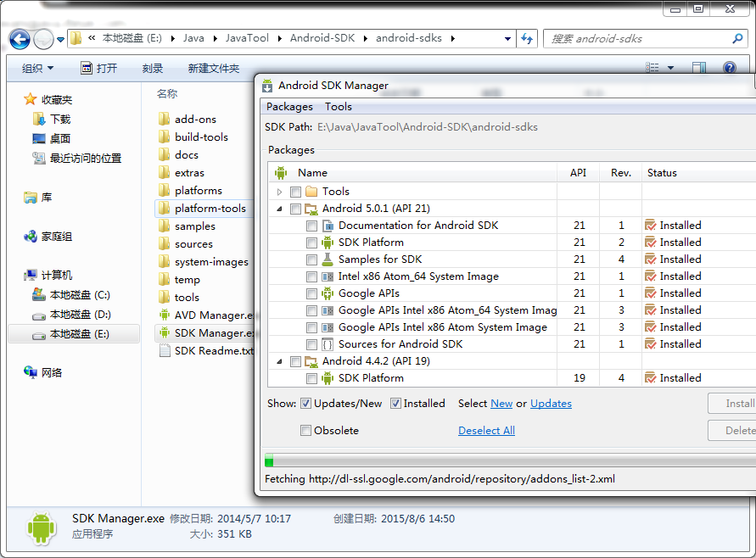
Task: Click the Delete packages button
Action: point(732,430)
